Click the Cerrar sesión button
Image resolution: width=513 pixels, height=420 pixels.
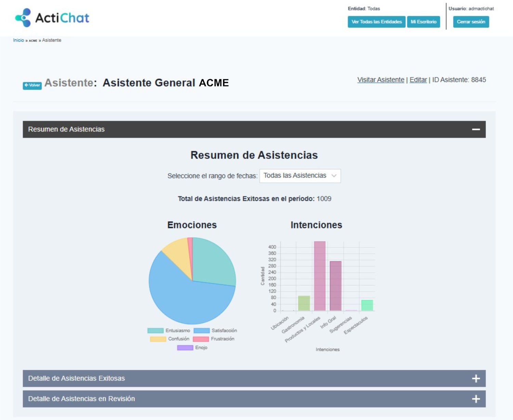(471, 22)
